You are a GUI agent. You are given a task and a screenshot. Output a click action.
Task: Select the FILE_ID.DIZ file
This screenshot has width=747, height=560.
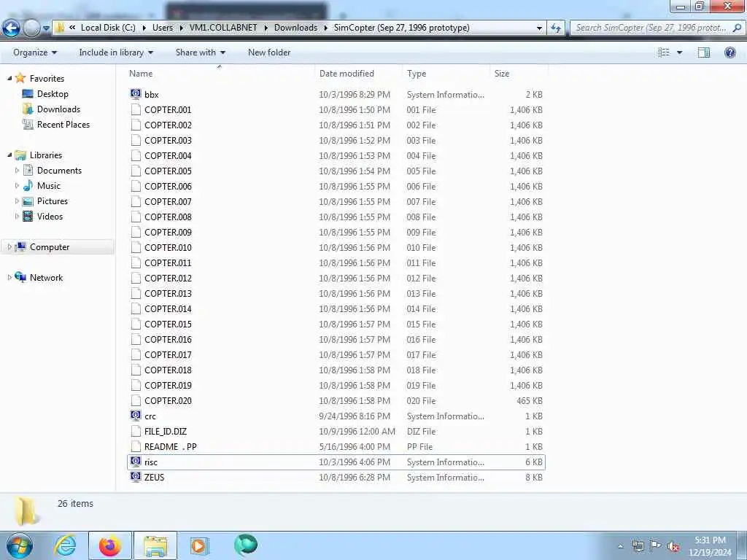click(166, 432)
